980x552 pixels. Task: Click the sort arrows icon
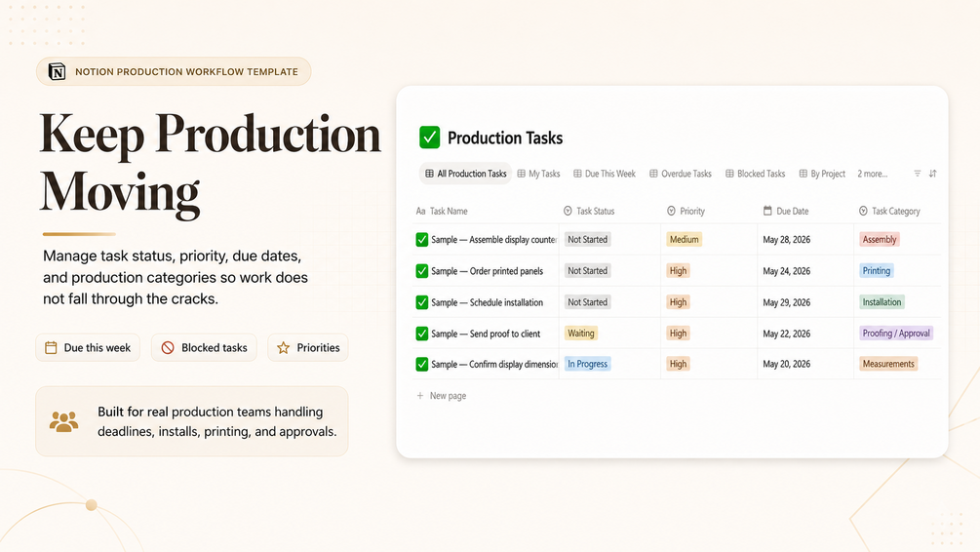(932, 174)
